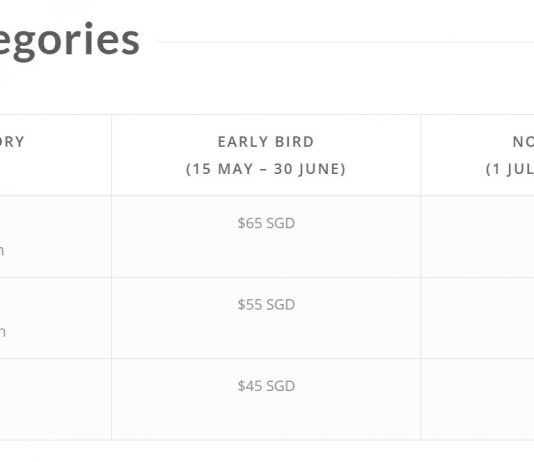Click the horizontal rule beside the heading
534x462 pixels.
pyautogui.click(x=345, y=42)
